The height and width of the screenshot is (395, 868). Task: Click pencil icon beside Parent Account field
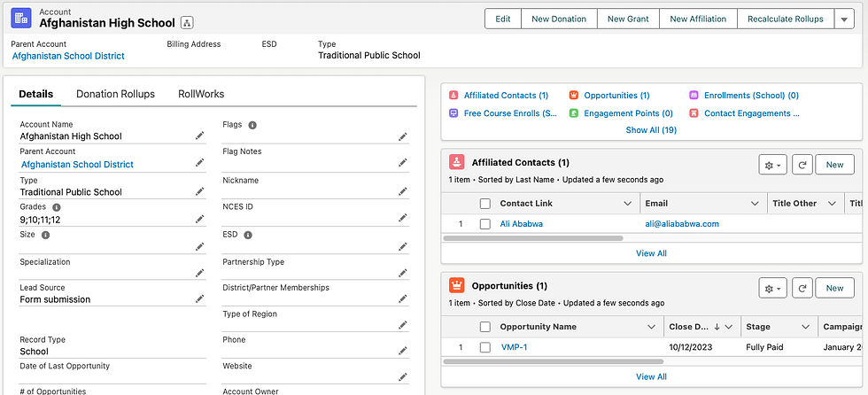point(200,163)
